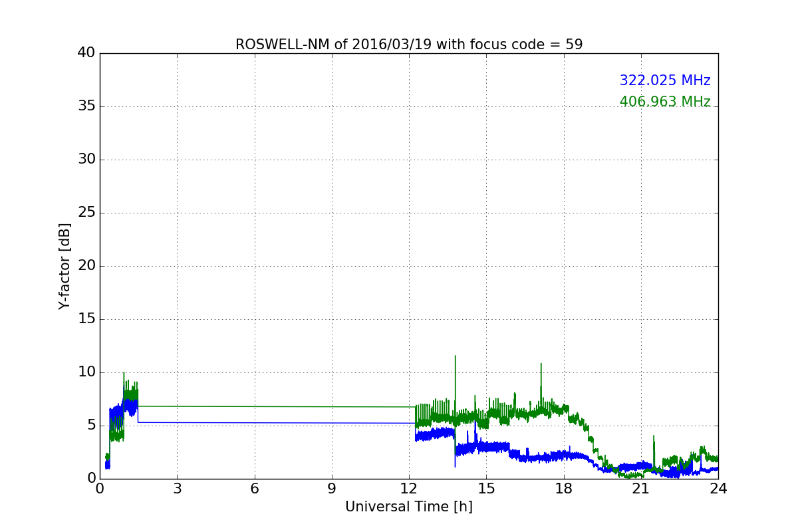The height and width of the screenshot is (532, 798).
Task: Click the x-axis tick label 9
Action: [x=332, y=488]
